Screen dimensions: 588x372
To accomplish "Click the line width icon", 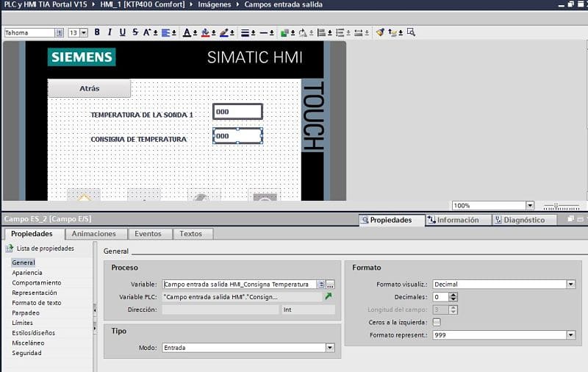I will 245,32.
